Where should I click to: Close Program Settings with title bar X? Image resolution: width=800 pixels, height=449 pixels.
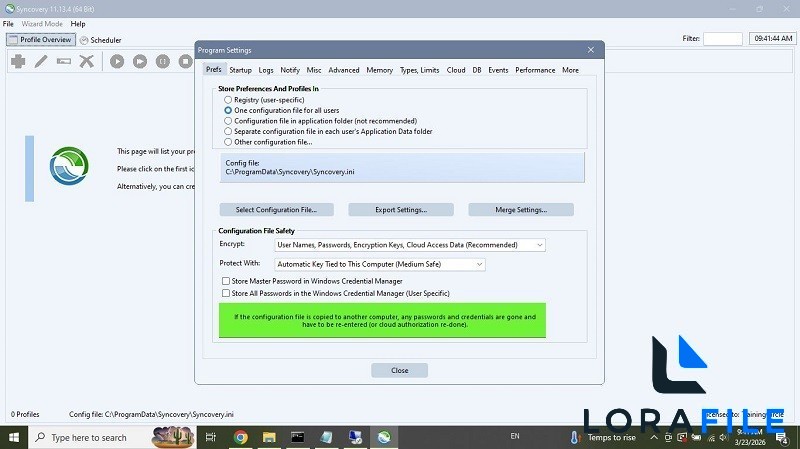591,50
